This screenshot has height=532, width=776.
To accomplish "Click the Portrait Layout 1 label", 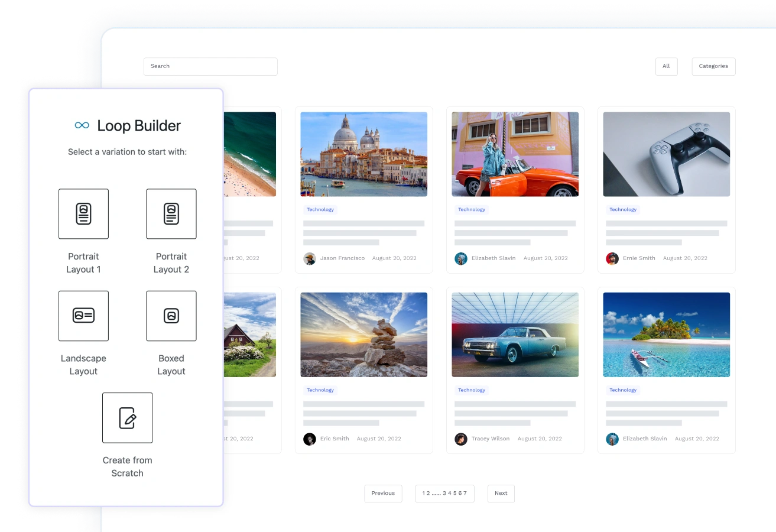I will tap(83, 263).
